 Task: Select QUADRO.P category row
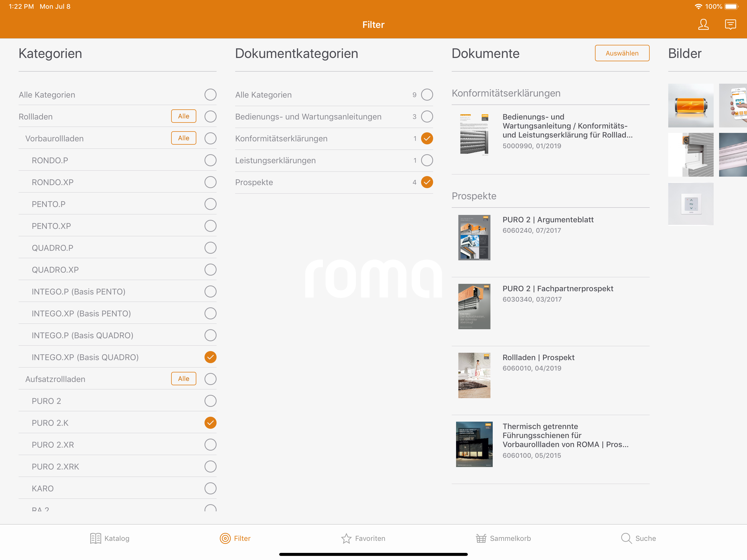point(118,248)
